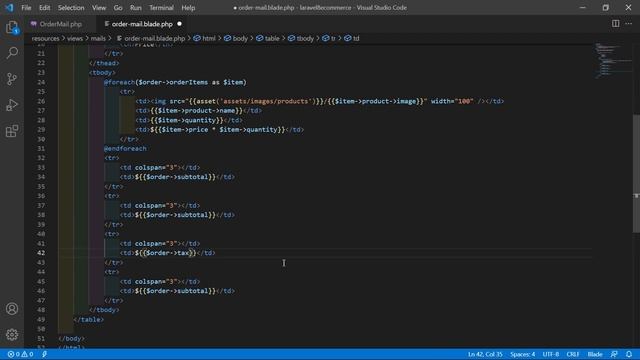640x360 pixels.
Task: Split the editor to the right
Action: coord(615,24)
